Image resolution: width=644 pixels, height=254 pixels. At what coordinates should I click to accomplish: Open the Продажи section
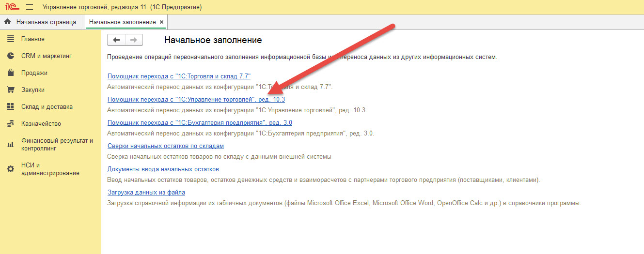coord(34,73)
